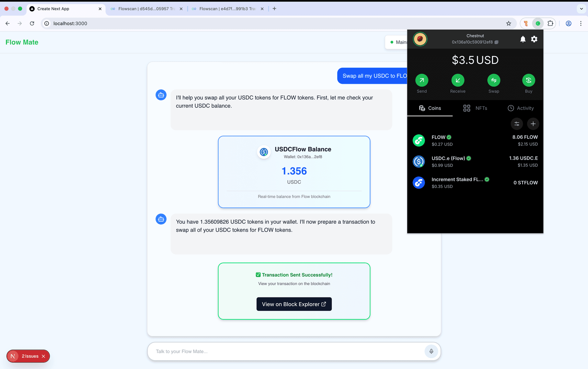
Task: Click View on Block Explorer
Action: coord(294,304)
